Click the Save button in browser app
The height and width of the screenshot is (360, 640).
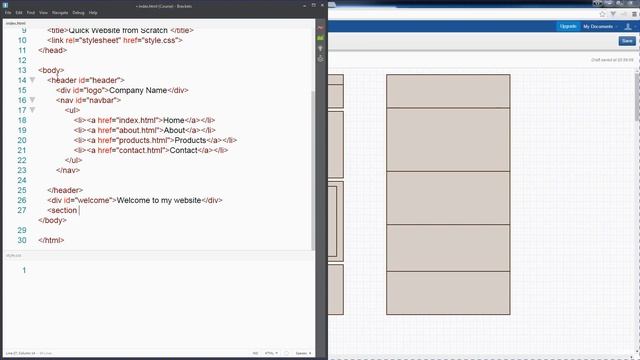[x=627, y=41]
